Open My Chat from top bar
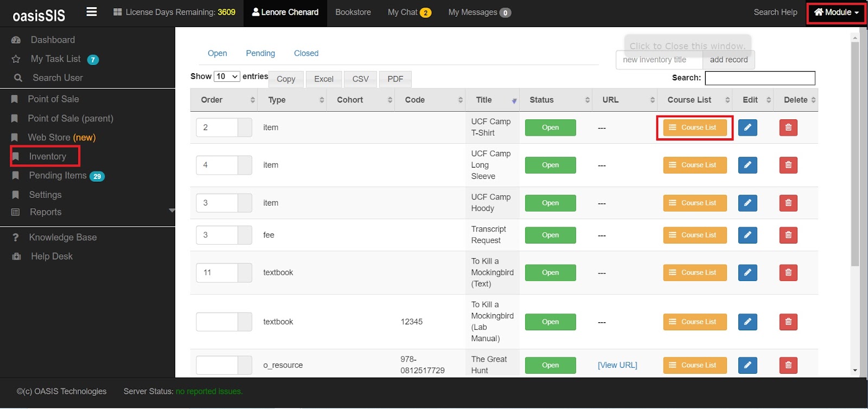The width and height of the screenshot is (868, 409). pos(409,12)
